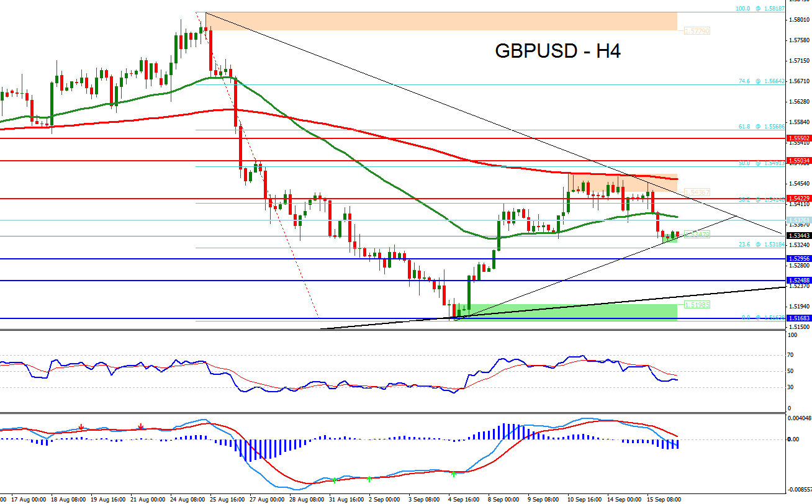Click the 1.58010 price axis tick
Viewport: 812px width, 504px height.
[798, 20]
